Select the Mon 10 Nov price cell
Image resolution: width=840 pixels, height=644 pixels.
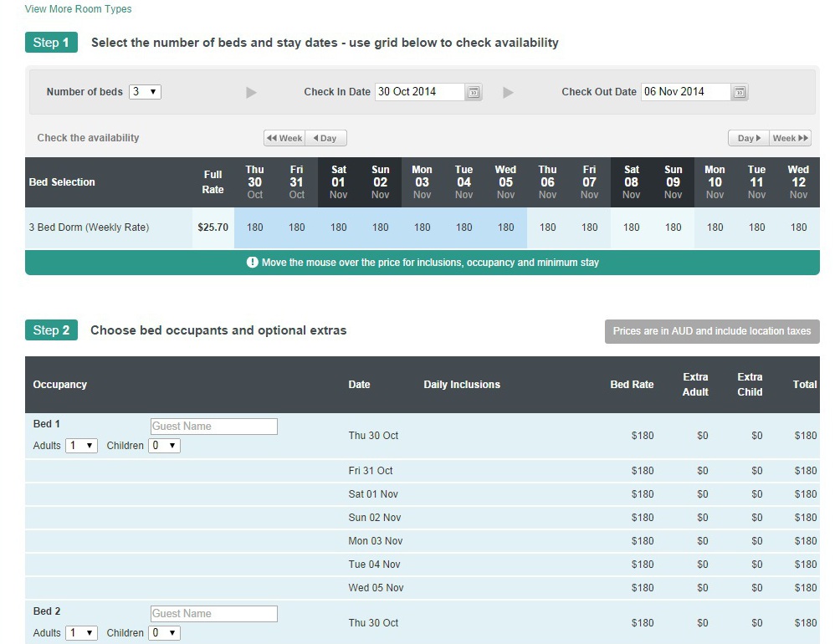point(715,227)
